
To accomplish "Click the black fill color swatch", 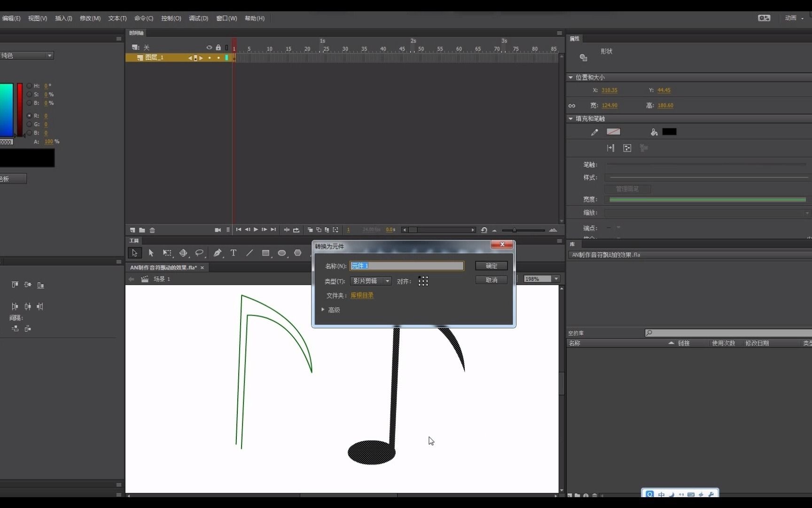I will [x=669, y=132].
